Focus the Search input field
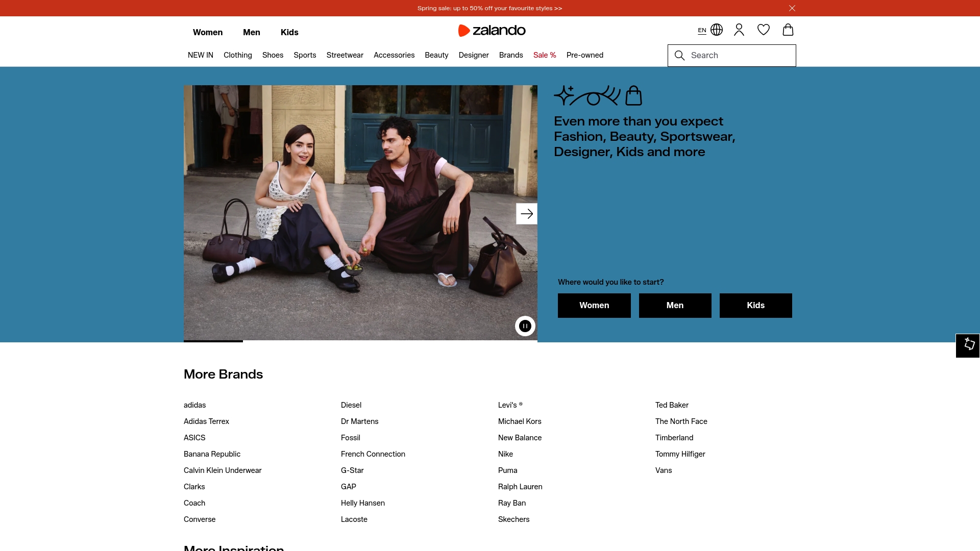Image resolution: width=980 pixels, height=551 pixels. click(x=732, y=56)
